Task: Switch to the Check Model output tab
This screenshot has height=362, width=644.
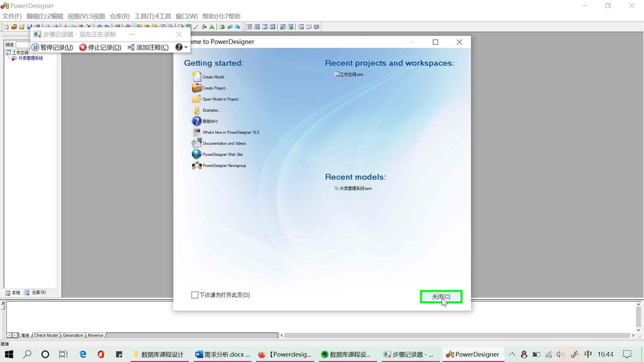Action: coord(46,335)
